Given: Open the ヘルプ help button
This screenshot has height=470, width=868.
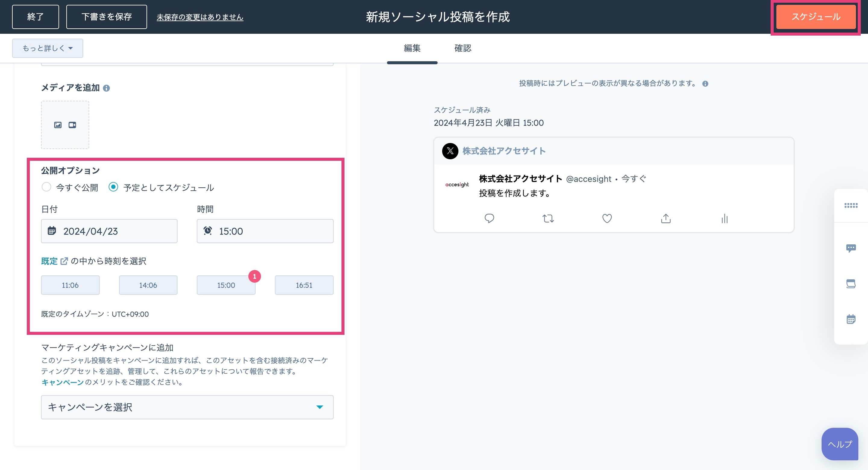Looking at the screenshot, I should (x=840, y=444).
